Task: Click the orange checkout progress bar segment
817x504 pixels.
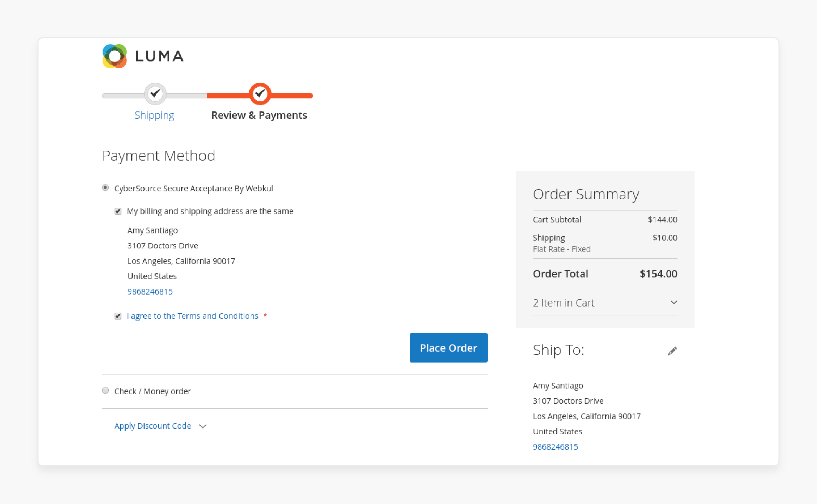Action: click(x=260, y=96)
